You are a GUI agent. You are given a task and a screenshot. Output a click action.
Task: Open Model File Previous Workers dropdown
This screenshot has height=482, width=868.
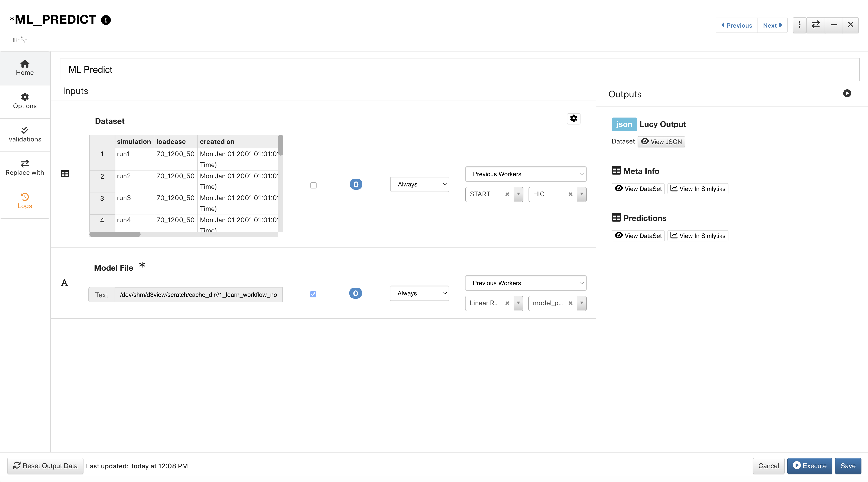(526, 283)
